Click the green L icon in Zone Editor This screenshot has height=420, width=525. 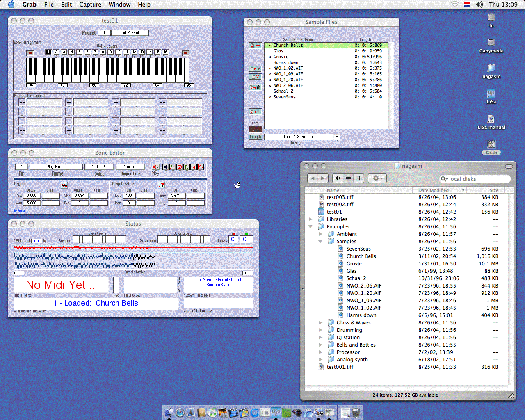coord(186,167)
